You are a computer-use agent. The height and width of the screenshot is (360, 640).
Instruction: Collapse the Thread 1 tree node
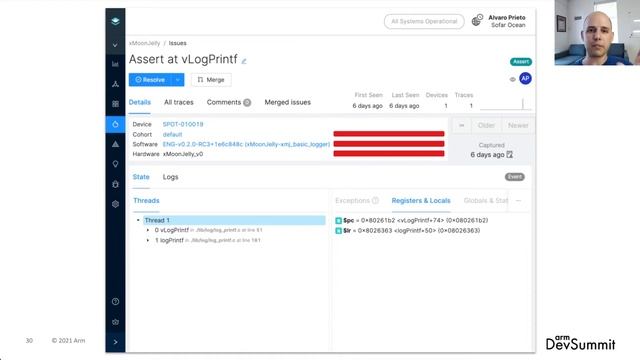pyautogui.click(x=138, y=220)
